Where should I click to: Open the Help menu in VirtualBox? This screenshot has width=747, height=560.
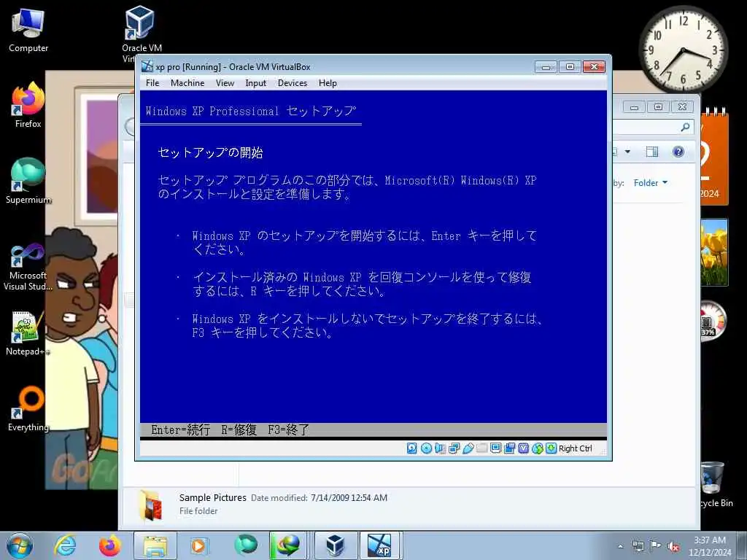(x=328, y=83)
